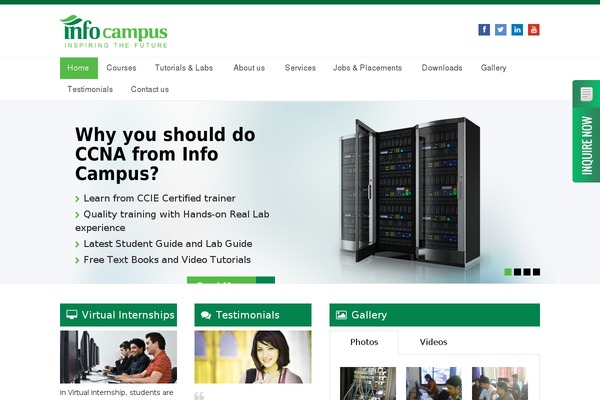Click the Virtual Internships section heading

click(x=118, y=315)
